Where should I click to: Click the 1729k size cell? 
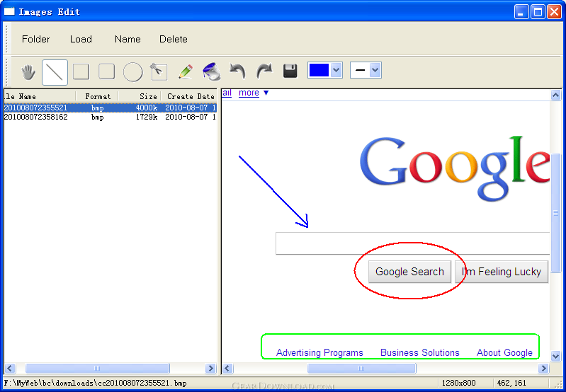[x=147, y=117]
